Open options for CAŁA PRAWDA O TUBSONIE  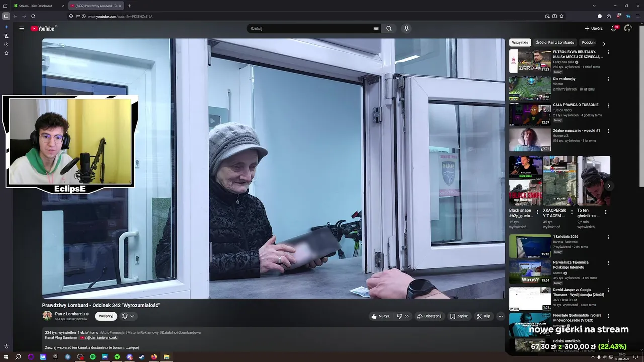pos(608,106)
